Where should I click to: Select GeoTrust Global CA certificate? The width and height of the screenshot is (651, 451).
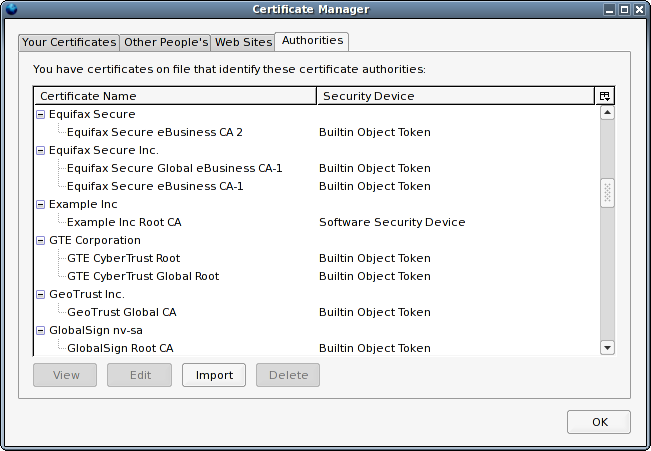(121, 312)
